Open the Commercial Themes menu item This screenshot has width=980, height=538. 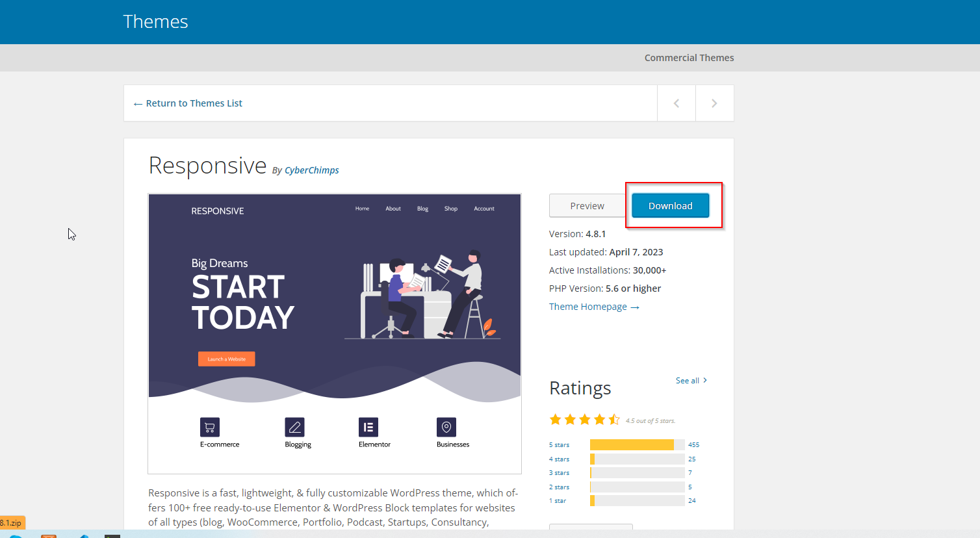tap(690, 58)
